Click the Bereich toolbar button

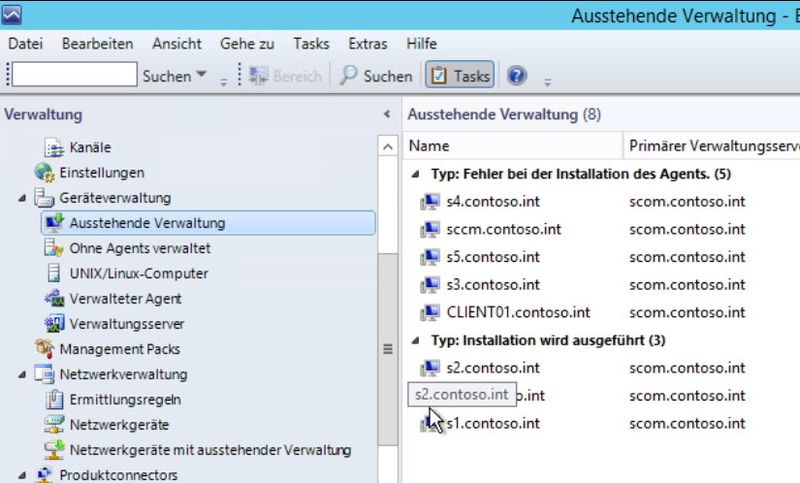(x=285, y=76)
